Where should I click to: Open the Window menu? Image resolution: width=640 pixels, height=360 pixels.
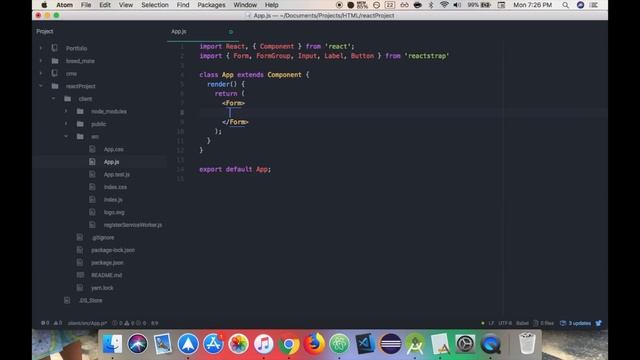point(245,5)
